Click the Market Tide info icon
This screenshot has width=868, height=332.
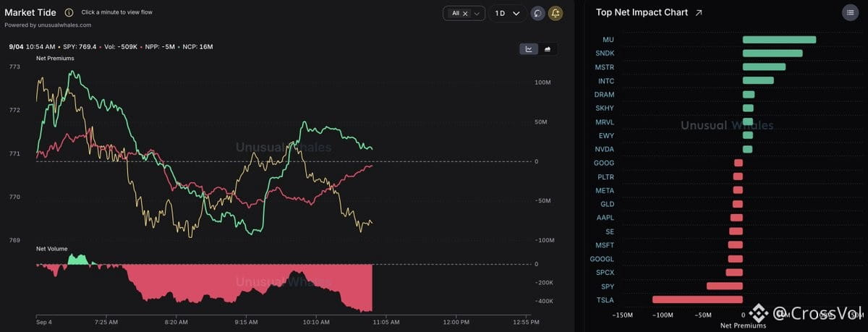(69, 12)
